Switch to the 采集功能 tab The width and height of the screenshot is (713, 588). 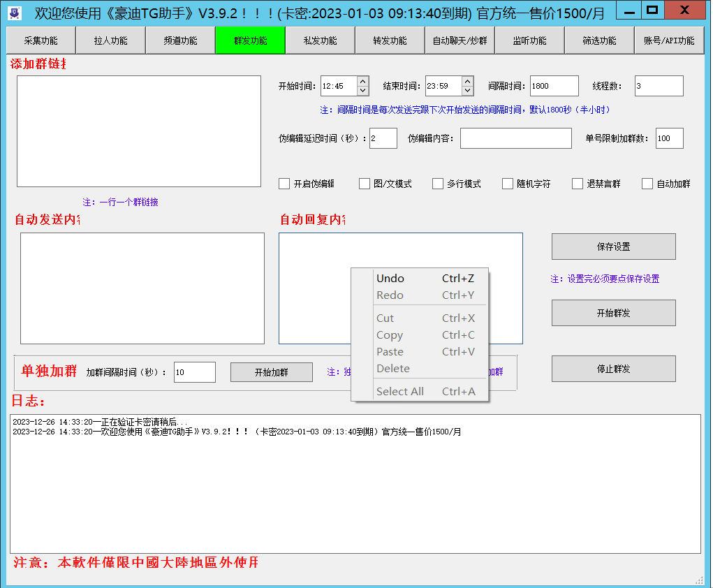(x=41, y=41)
